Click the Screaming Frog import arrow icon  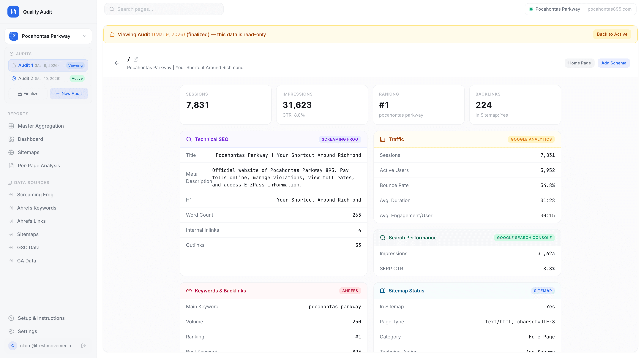tap(11, 195)
